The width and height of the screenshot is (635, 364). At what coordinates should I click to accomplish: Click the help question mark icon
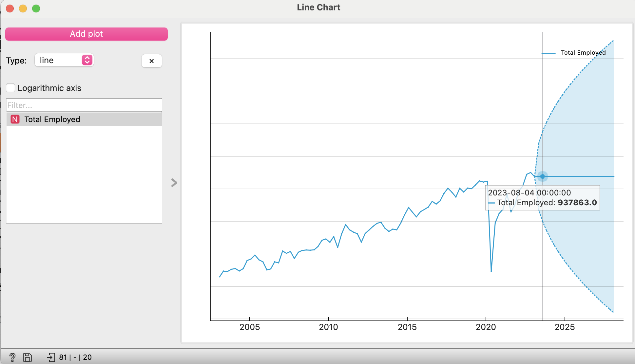click(x=12, y=357)
